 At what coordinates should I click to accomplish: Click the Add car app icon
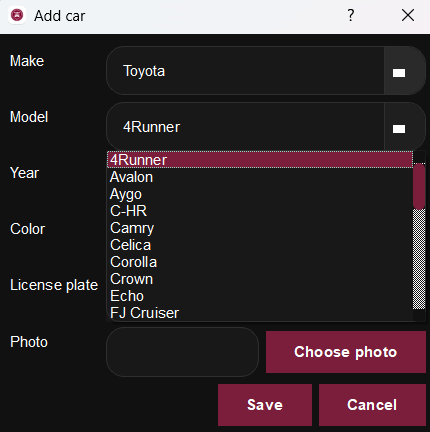17,15
